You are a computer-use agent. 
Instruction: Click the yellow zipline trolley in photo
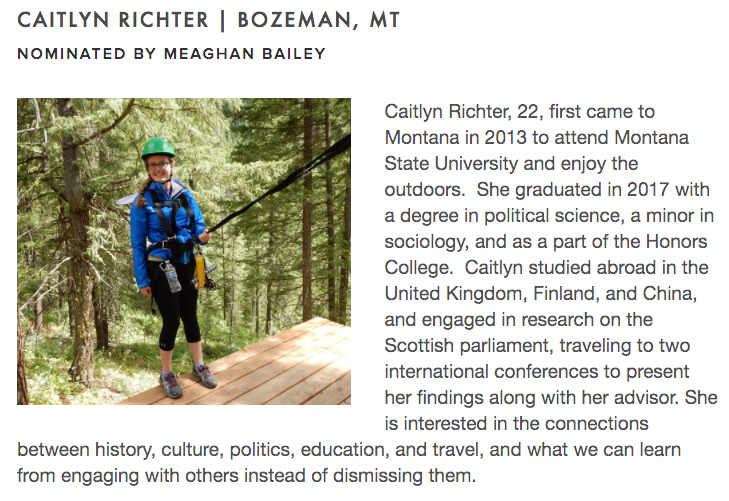tap(200, 271)
